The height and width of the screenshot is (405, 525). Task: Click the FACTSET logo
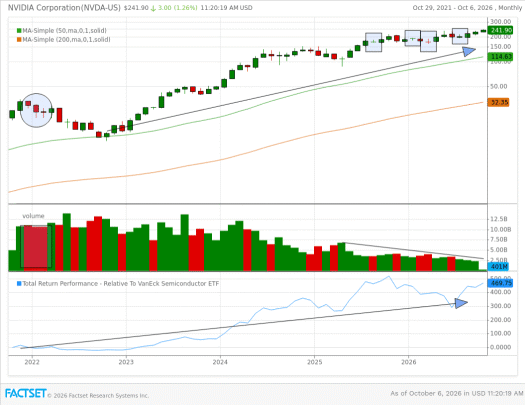tap(25, 394)
